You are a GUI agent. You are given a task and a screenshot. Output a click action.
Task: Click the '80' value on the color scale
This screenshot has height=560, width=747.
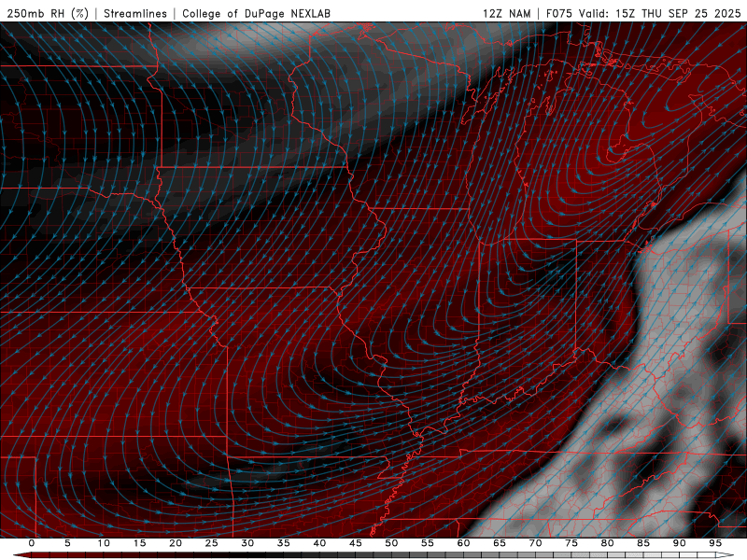(607, 543)
